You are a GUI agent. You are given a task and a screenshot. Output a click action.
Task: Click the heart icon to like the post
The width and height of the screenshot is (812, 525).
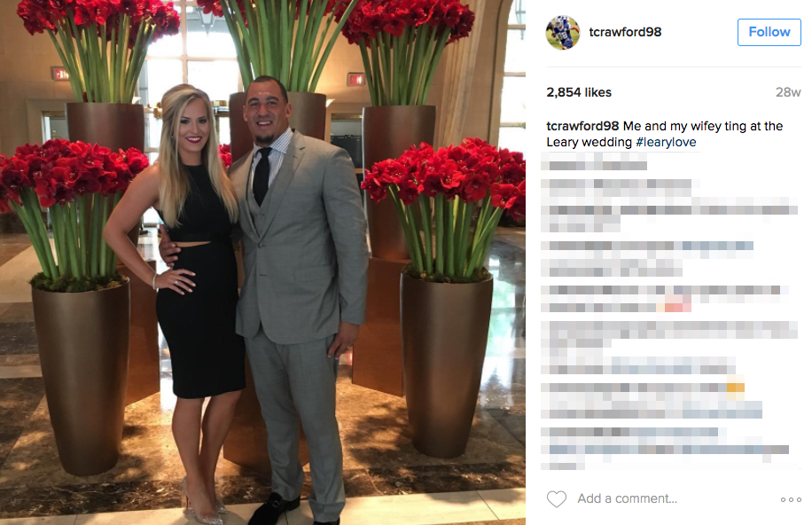click(557, 499)
